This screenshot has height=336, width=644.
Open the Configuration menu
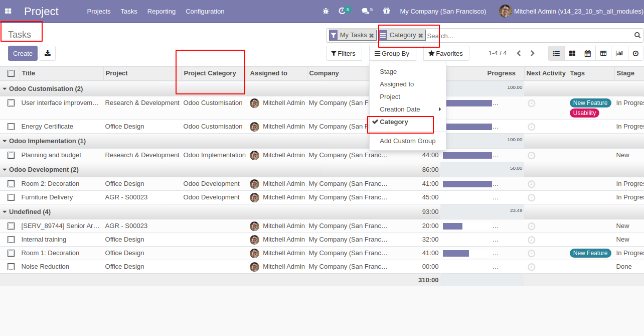tap(205, 11)
